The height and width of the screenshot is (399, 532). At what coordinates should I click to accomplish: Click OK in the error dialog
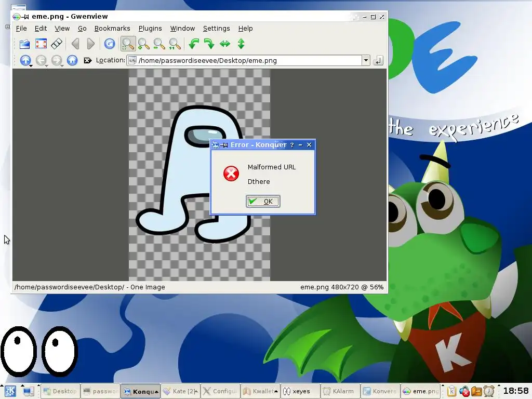point(263,201)
